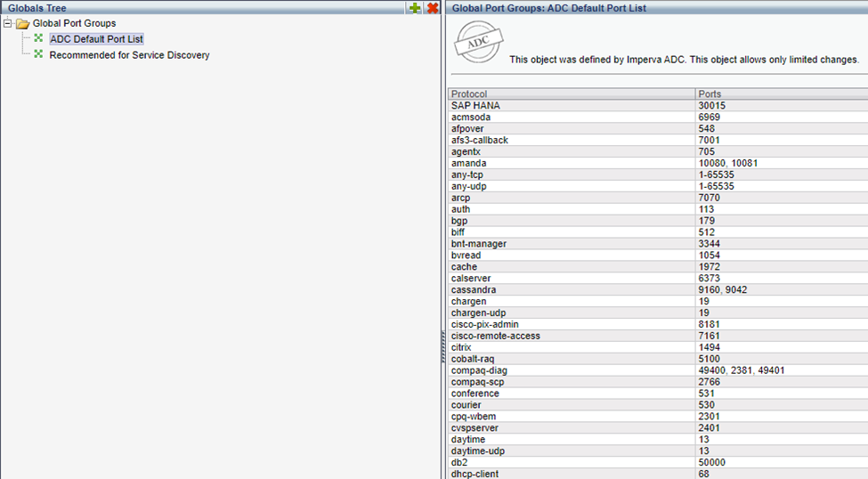Image resolution: width=868 pixels, height=479 pixels.
Task: Select the cvspserver protocol row
Action: (x=658, y=428)
